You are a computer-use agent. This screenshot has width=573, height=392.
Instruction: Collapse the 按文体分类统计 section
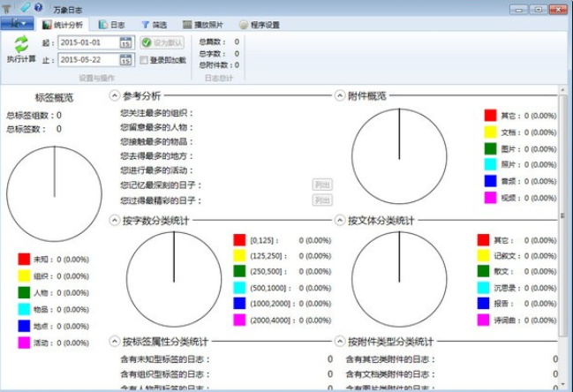(340, 221)
